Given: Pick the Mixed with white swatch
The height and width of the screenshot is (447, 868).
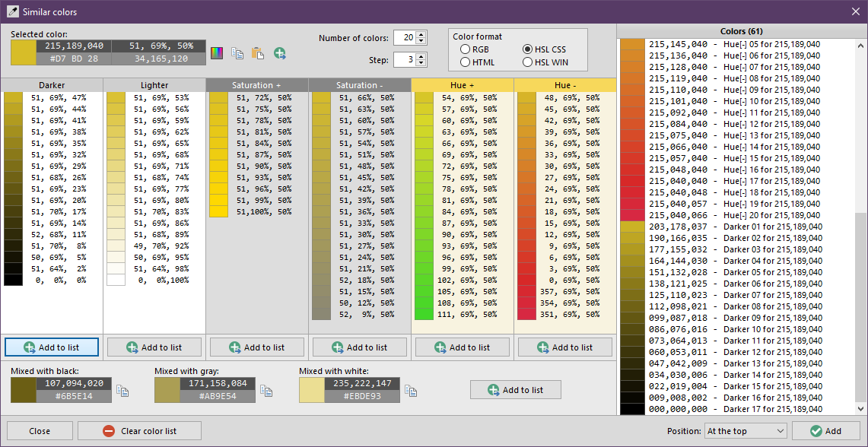Looking at the screenshot, I should [311, 391].
